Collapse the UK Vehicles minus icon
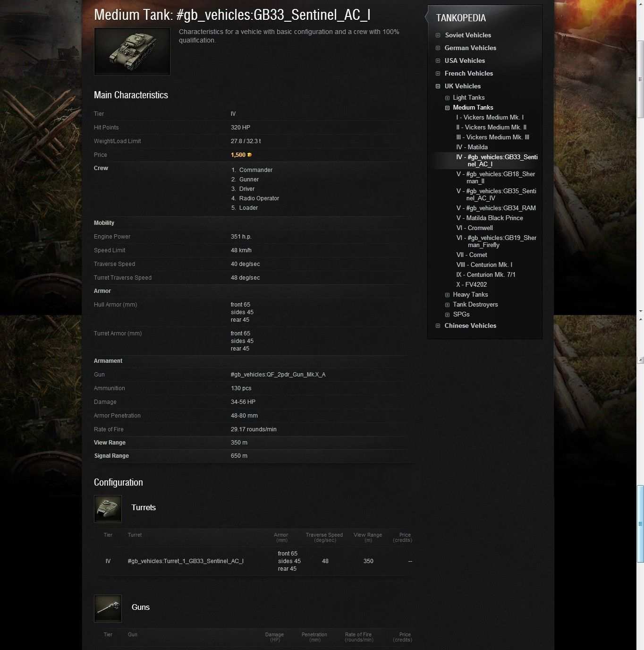Screen dimensions: 644x650 438,86
